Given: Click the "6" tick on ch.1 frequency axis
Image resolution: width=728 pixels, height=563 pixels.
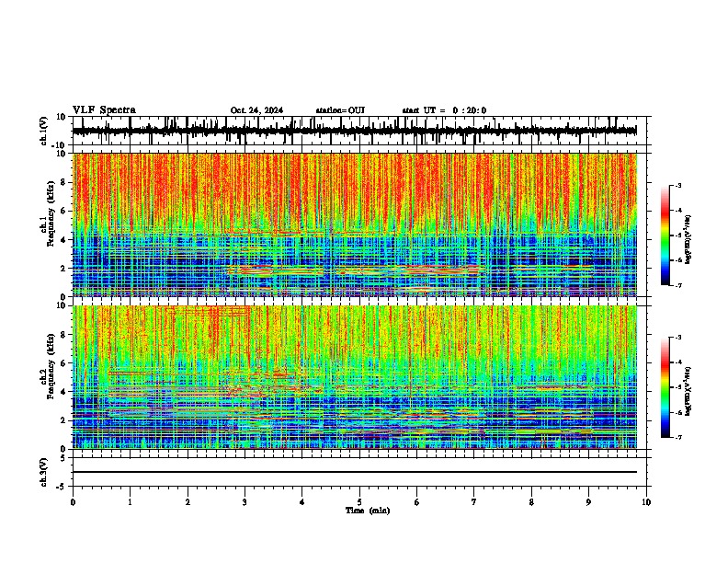Looking at the screenshot, I should tap(63, 211).
